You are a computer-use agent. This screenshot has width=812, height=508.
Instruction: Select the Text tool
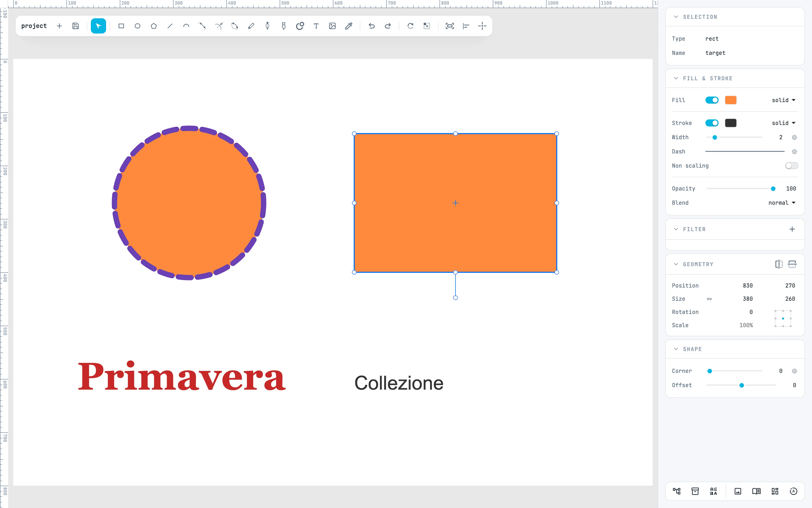click(316, 26)
